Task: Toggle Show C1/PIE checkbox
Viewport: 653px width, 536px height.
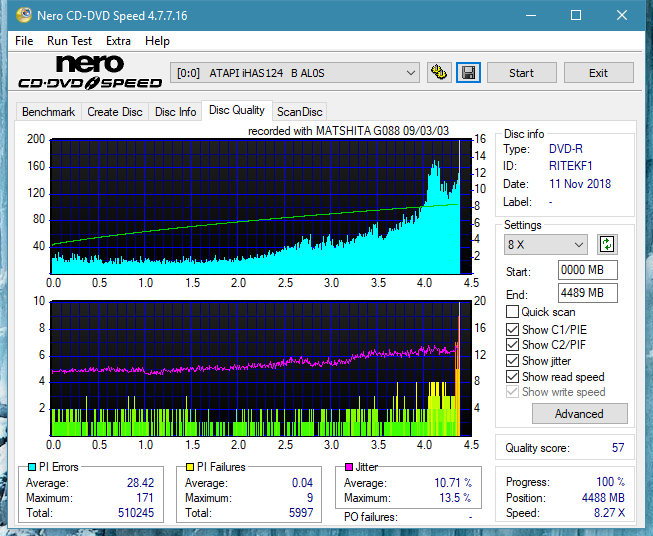Action: point(512,329)
